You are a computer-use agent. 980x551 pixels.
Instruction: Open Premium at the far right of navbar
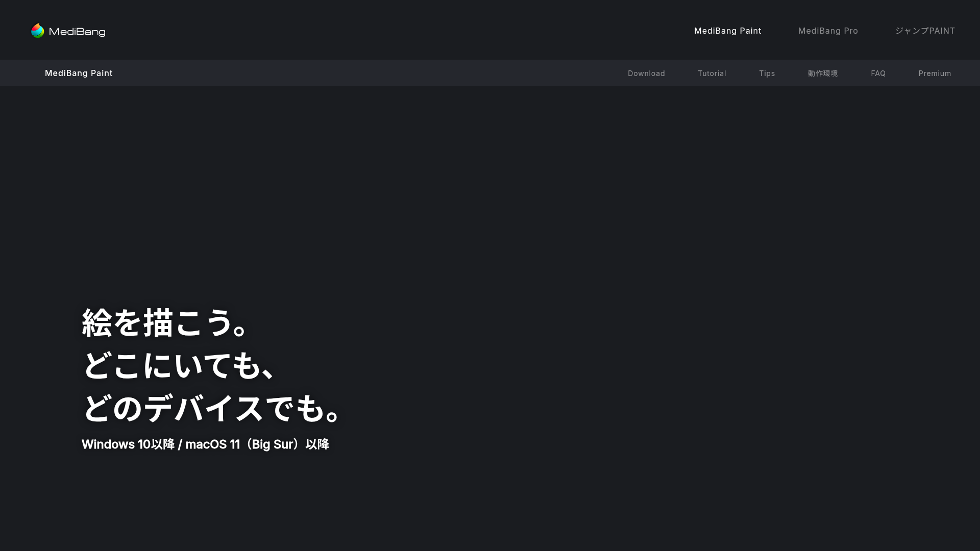point(935,73)
